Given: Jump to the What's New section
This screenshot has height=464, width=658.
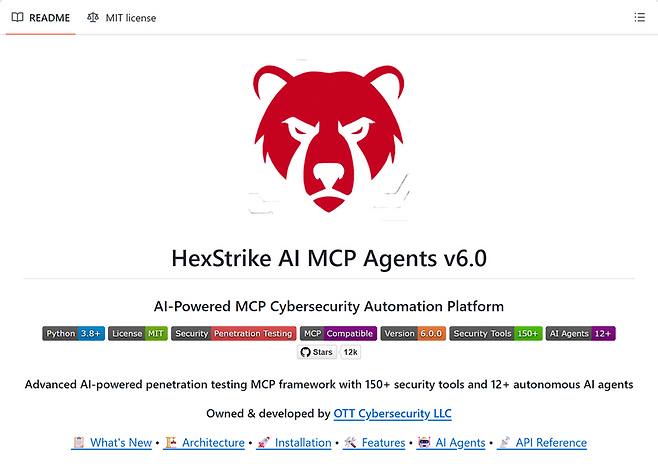Looking at the screenshot, I should [112, 443].
